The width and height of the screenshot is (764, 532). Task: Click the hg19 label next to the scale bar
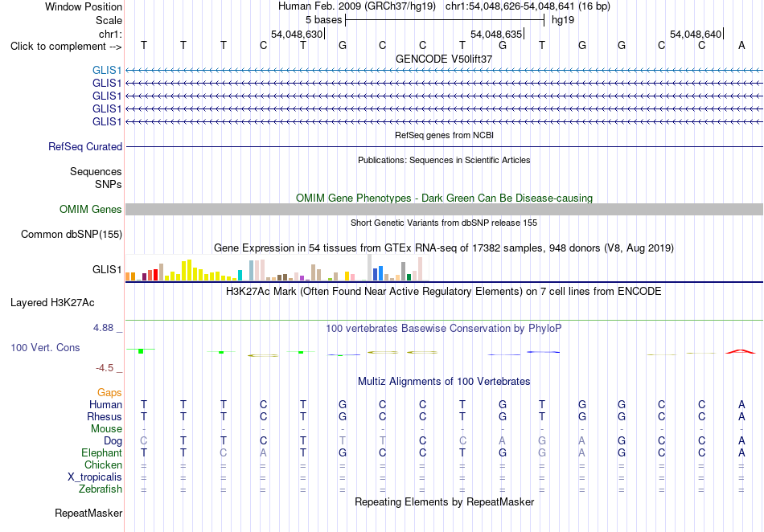pos(563,20)
